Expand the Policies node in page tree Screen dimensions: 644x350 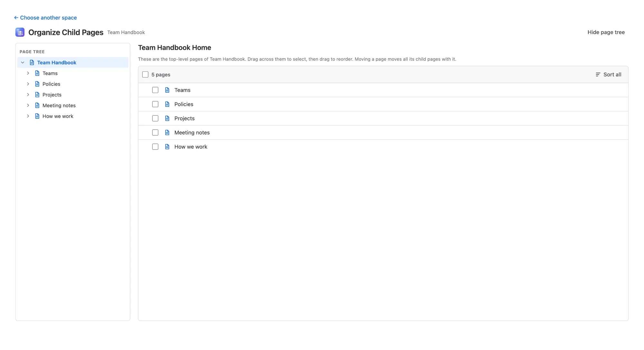[28, 84]
